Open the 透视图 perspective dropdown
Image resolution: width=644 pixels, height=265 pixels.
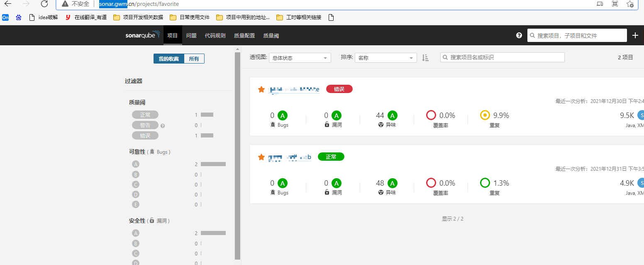[x=300, y=57]
